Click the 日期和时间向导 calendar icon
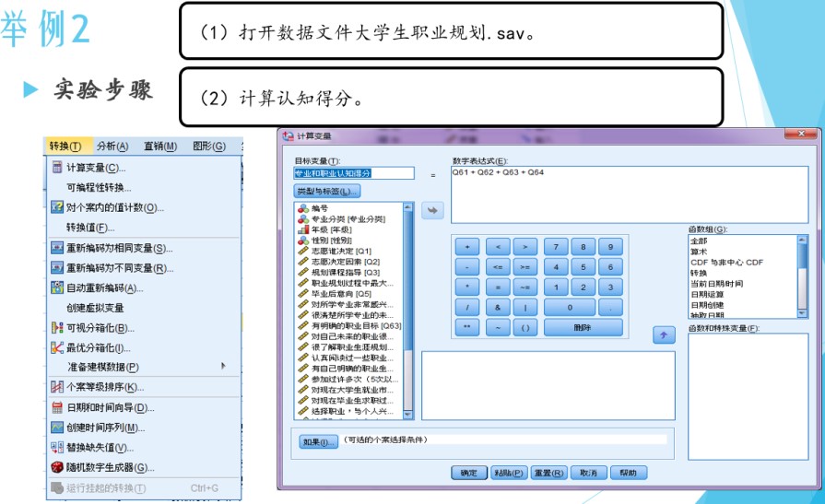Screen dimensions: 825x504 [56, 408]
